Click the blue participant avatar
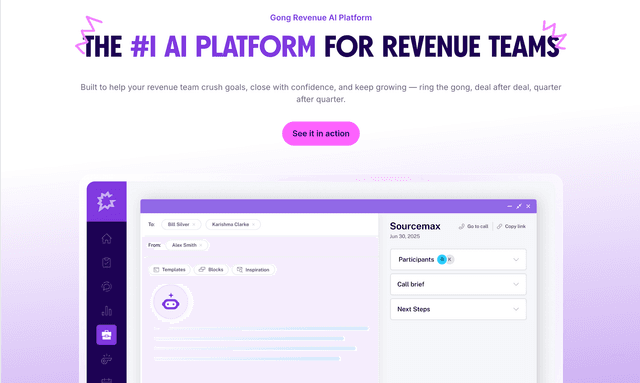The height and width of the screenshot is (383, 640). [x=442, y=260]
